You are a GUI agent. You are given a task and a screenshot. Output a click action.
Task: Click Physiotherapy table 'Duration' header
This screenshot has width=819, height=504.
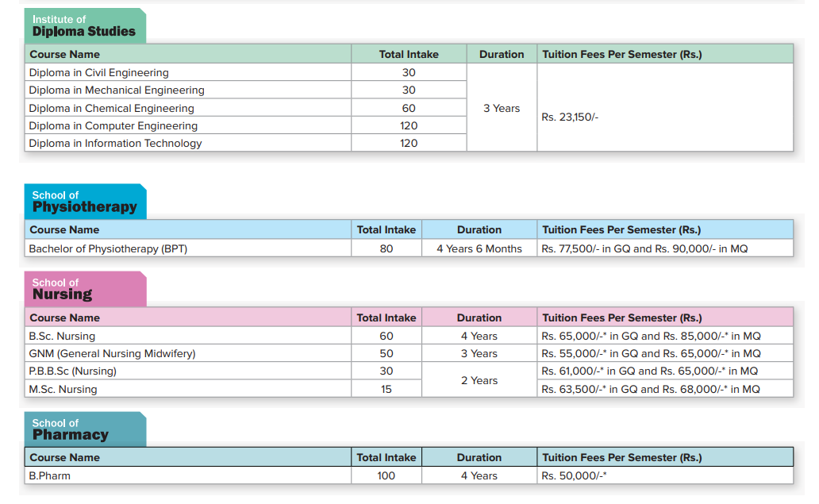479,230
